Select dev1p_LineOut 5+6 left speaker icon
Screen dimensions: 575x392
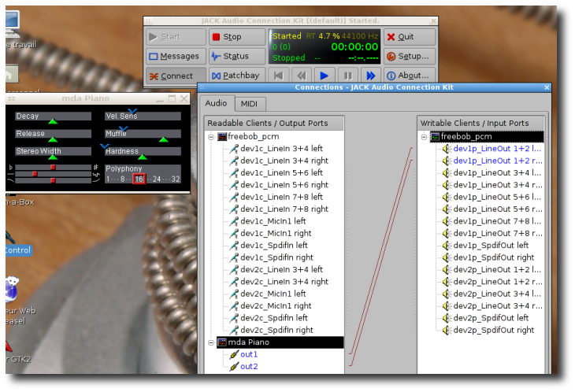point(447,197)
